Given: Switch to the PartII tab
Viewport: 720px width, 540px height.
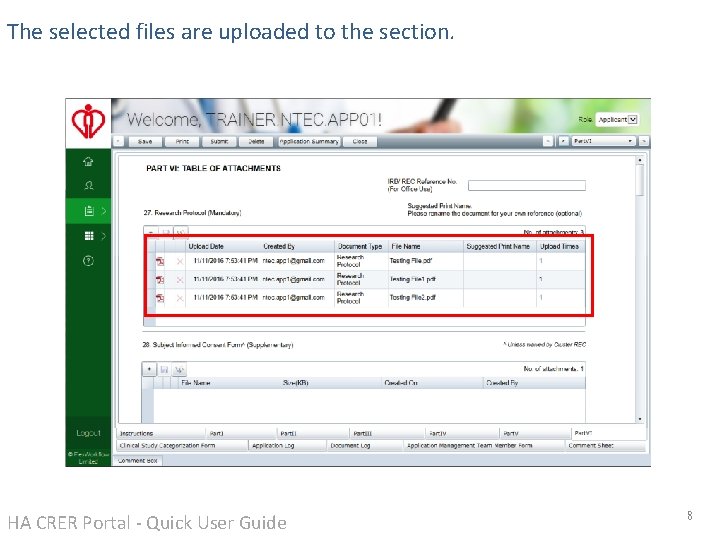Looking at the screenshot, I should click(314, 433).
